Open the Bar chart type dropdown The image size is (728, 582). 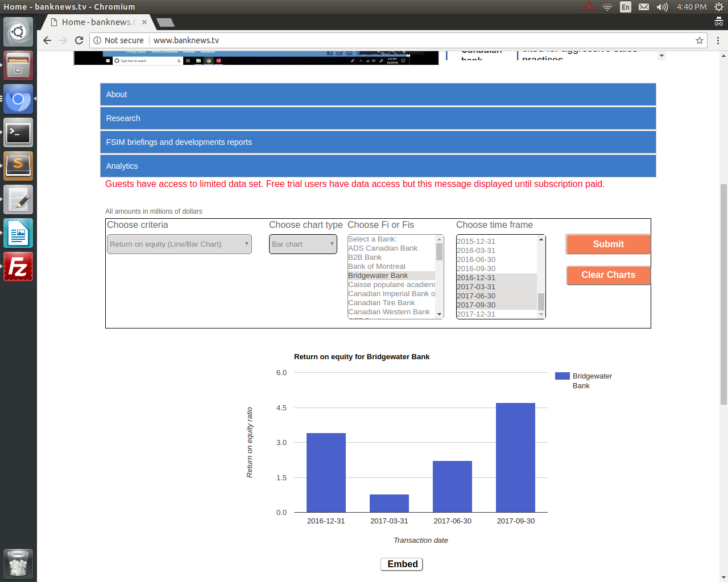[x=303, y=244]
